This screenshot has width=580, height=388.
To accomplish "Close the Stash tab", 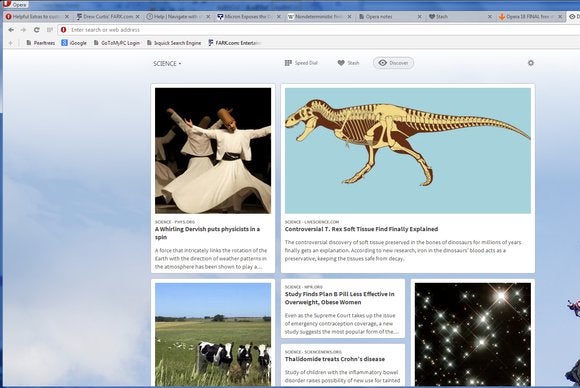I will pos(490,17).
